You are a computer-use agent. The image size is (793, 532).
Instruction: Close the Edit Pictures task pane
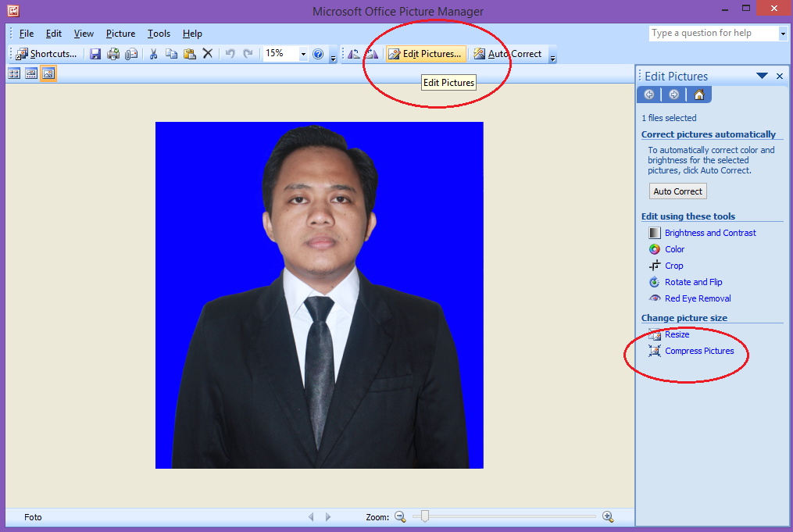(x=780, y=77)
